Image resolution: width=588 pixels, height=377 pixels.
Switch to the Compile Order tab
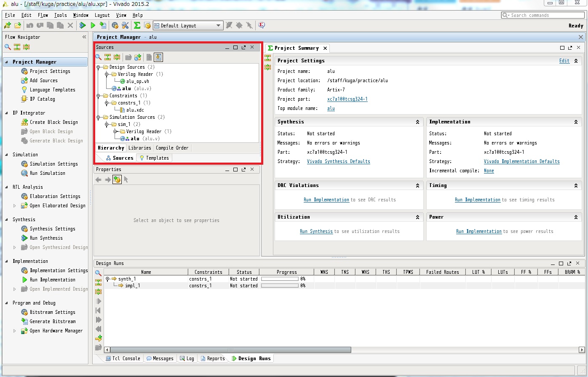[172, 148]
